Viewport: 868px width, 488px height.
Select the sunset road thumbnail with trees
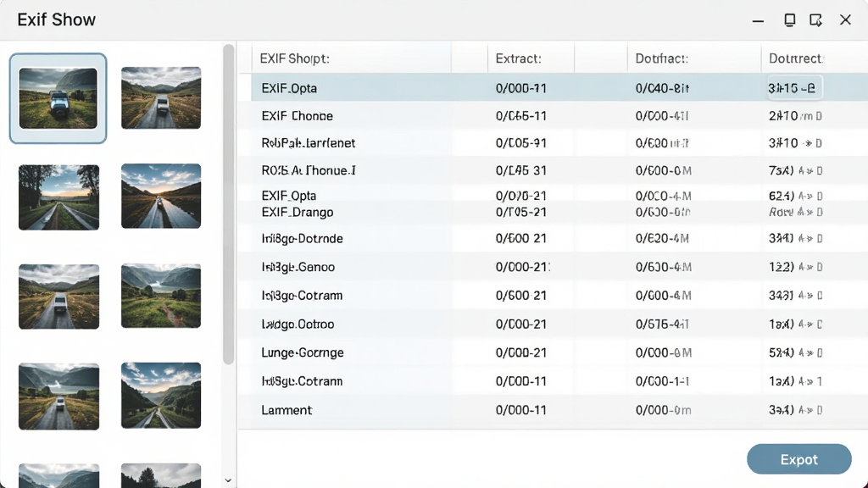click(58, 197)
